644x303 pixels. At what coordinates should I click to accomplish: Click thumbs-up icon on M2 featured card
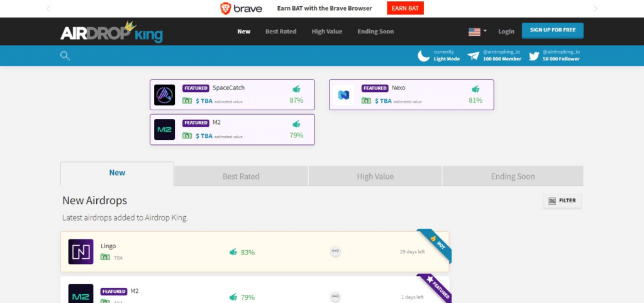coord(296,123)
